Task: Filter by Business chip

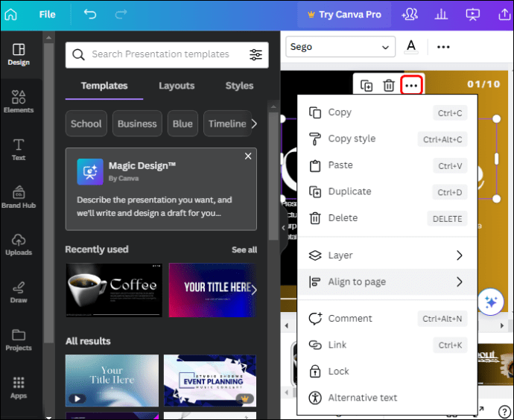Action: [x=137, y=124]
